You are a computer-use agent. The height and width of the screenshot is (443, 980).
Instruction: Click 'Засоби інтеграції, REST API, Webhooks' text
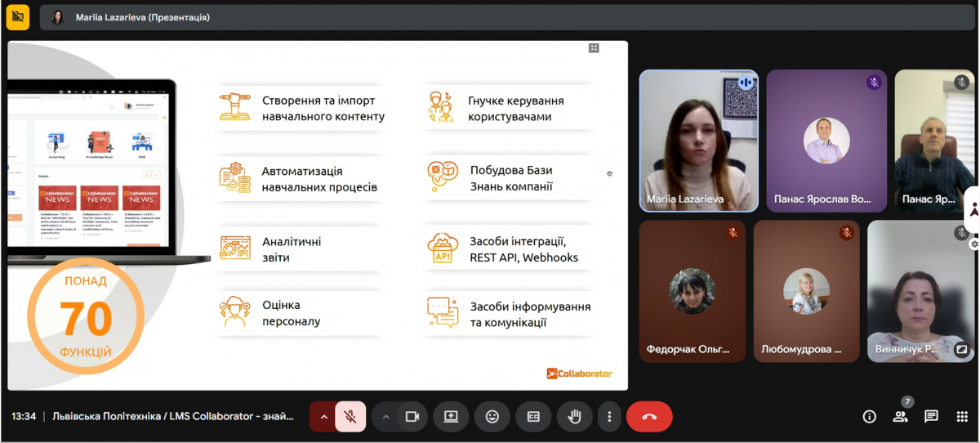tap(523, 249)
